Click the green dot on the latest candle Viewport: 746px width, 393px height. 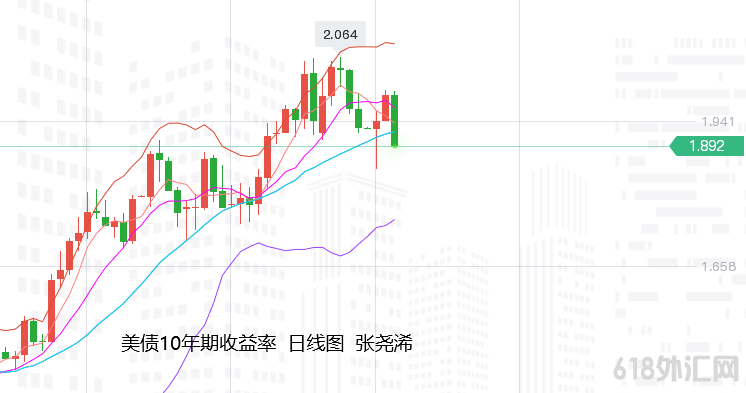[x=394, y=145]
